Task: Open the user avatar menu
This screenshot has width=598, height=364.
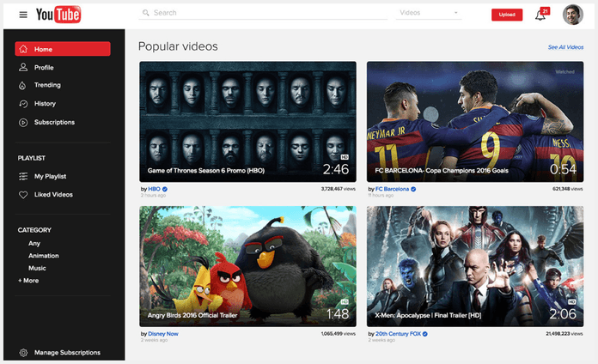Action: click(573, 15)
